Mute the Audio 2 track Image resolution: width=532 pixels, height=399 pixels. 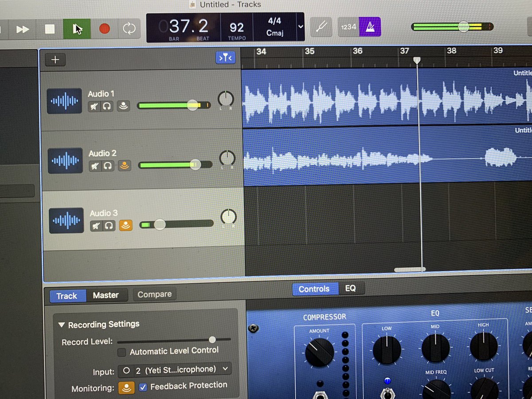pos(95,166)
